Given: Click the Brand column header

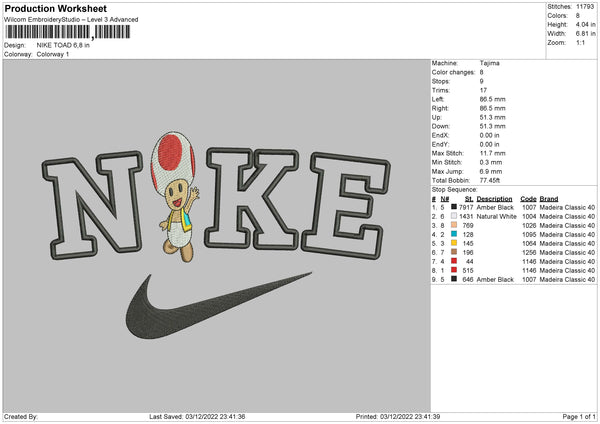Looking at the screenshot, I should click(x=549, y=199).
